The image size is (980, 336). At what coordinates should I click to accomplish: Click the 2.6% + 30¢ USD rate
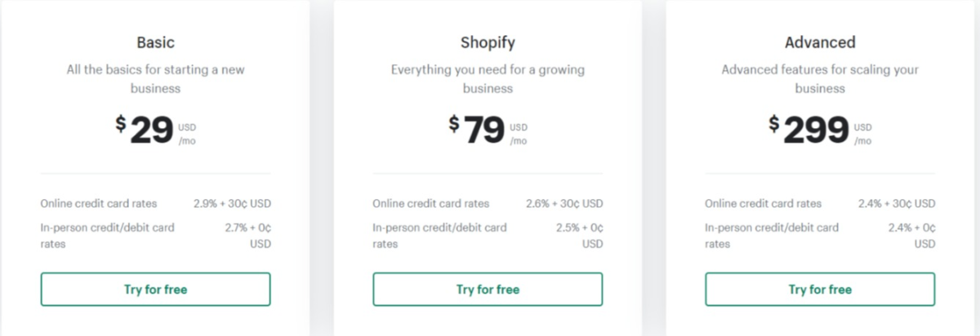point(564,203)
